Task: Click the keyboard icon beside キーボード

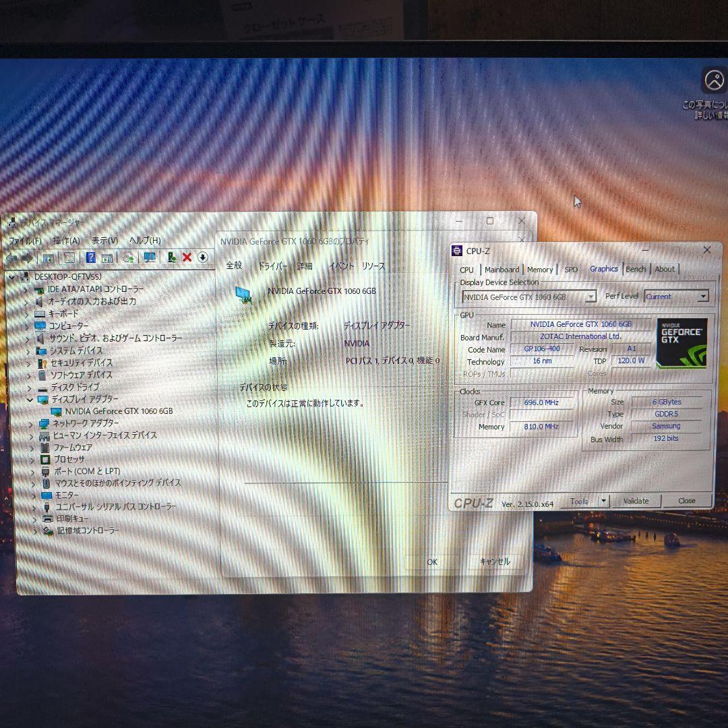Action: click(x=40, y=314)
